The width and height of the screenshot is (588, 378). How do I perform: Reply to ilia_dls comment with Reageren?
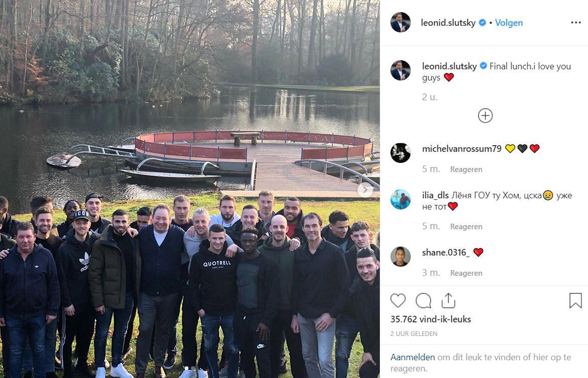(466, 227)
